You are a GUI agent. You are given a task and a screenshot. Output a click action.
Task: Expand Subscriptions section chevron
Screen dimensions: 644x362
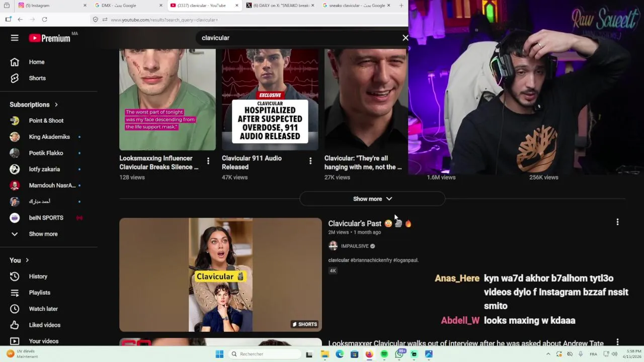(x=56, y=105)
